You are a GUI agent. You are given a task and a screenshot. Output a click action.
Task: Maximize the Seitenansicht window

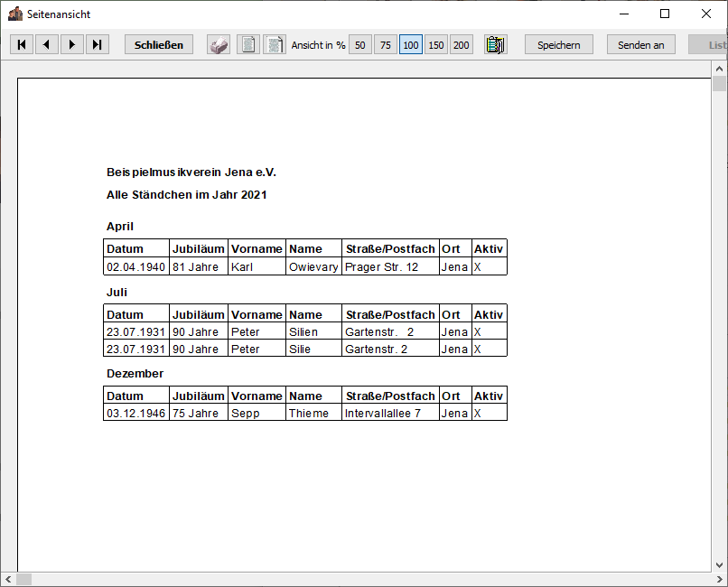[665, 14]
